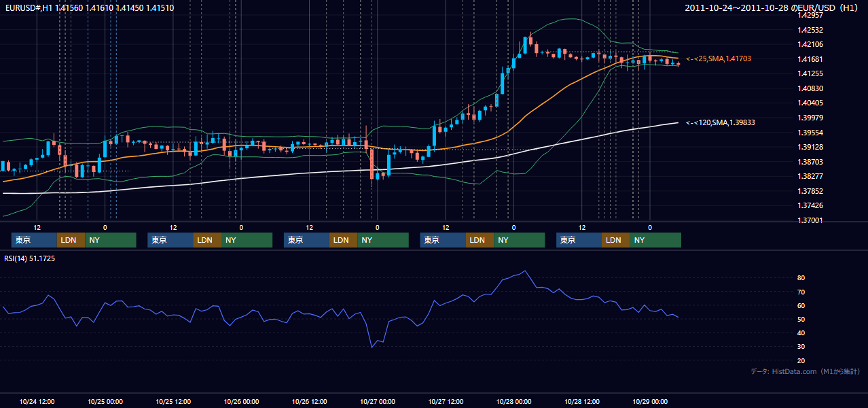This screenshot has height=408, width=868.
Task: Select the 10/26 12:00 time axis label
Action: pyautogui.click(x=310, y=401)
